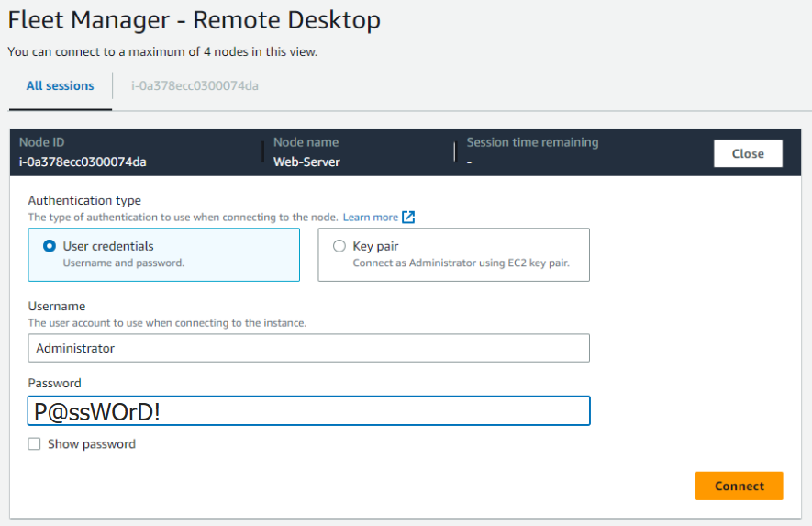Click the maximum of 4 nodes notice
This screenshot has width=812, height=526.
point(162,52)
